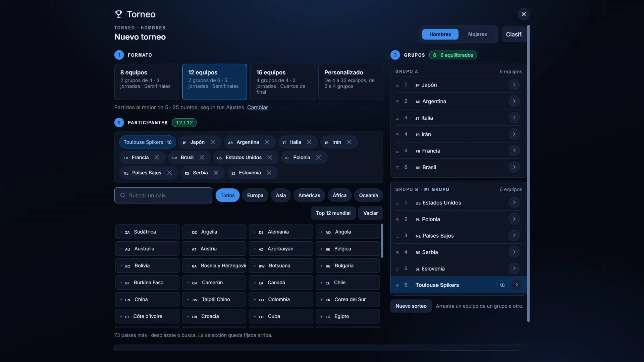Remove Polonia chip with its X
This screenshot has width=644, height=362.
[x=318, y=158]
